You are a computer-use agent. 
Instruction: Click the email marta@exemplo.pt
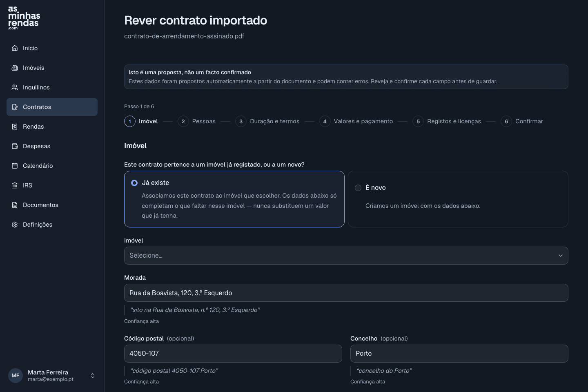click(51, 379)
